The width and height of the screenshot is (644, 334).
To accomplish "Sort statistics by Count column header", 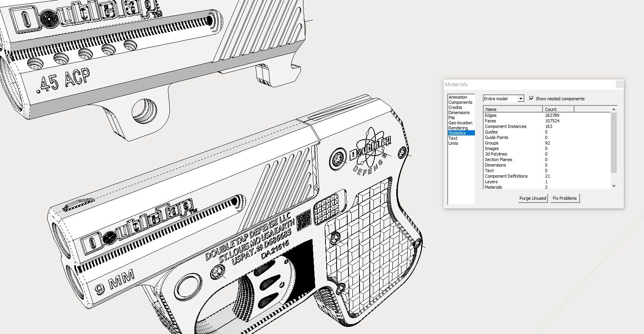I will click(x=558, y=109).
